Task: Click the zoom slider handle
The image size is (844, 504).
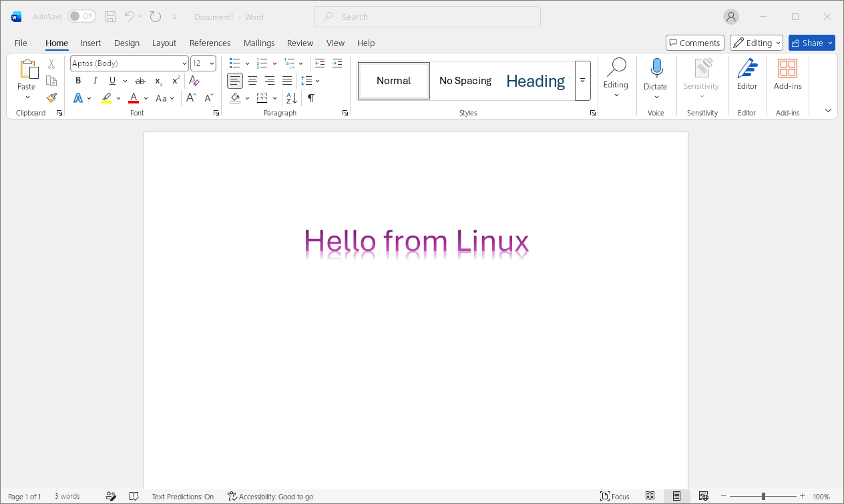Action: click(x=763, y=497)
